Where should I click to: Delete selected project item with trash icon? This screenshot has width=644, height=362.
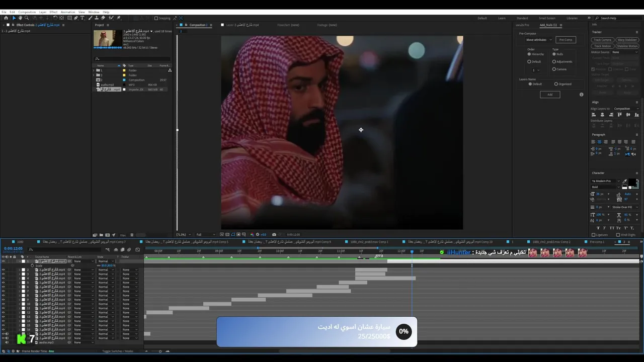132,235
